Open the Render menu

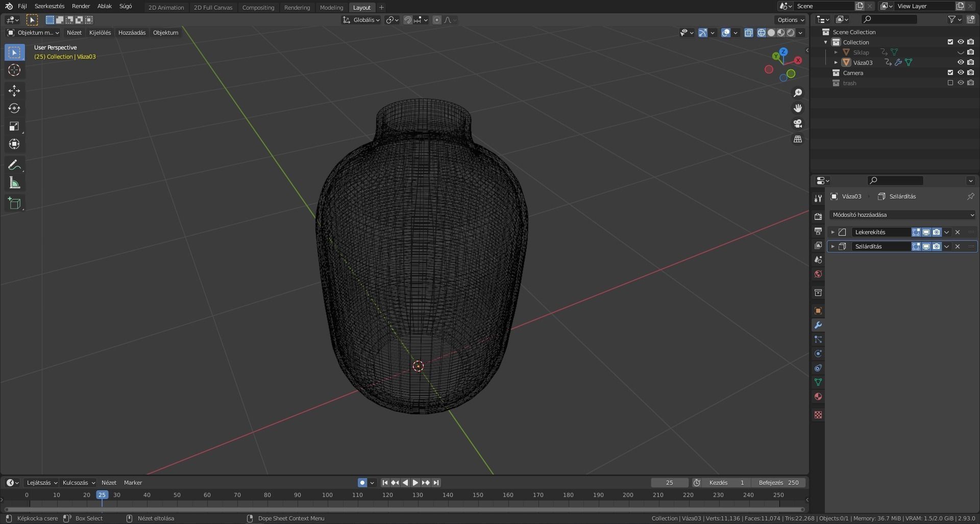[81, 6]
